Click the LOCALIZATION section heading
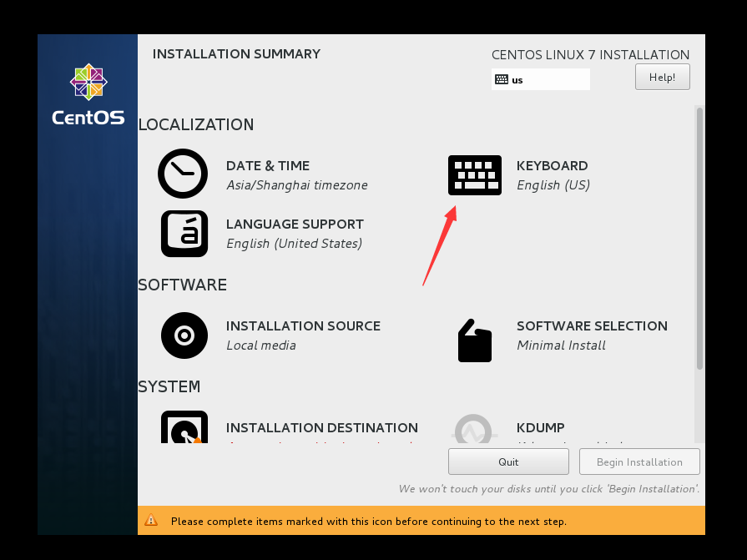747x560 pixels. click(x=196, y=124)
